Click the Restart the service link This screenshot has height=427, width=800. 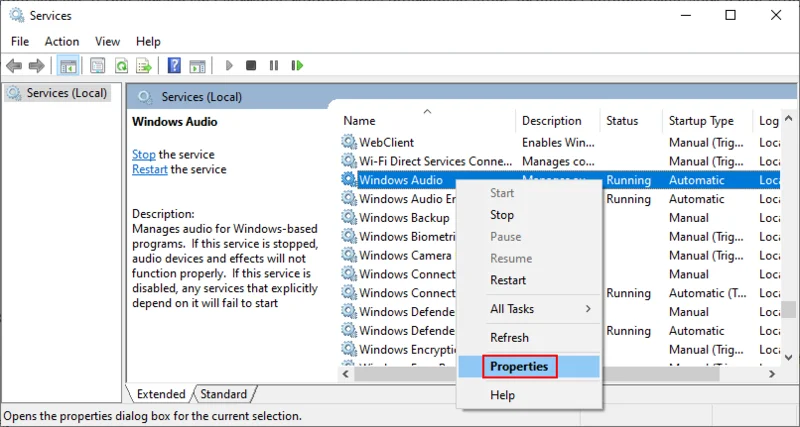pyautogui.click(x=149, y=169)
